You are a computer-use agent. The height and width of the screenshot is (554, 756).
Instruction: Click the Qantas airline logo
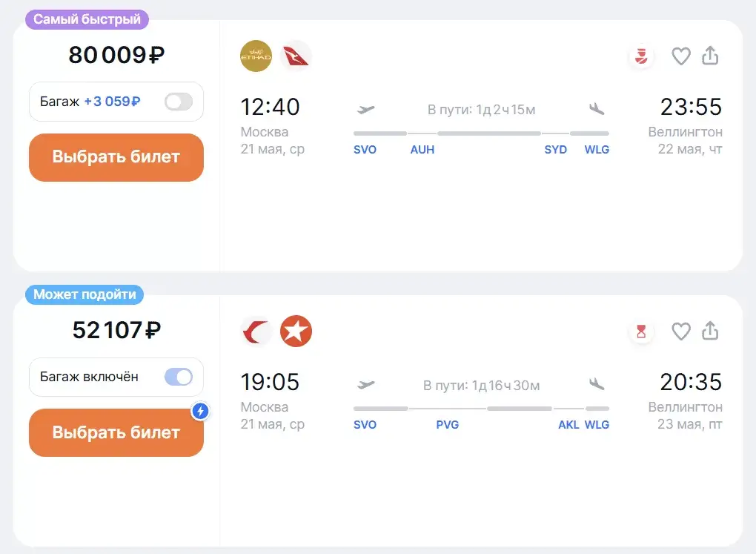pyautogui.click(x=296, y=56)
